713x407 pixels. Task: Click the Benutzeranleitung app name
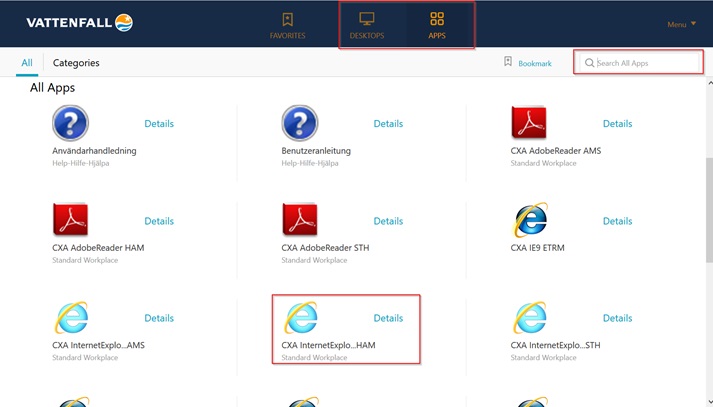(316, 151)
